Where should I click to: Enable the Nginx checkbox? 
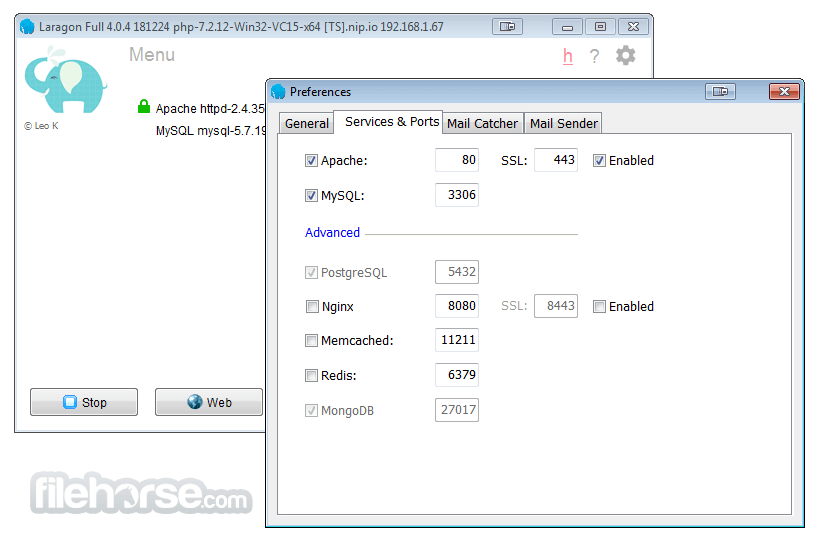pyautogui.click(x=312, y=307)
